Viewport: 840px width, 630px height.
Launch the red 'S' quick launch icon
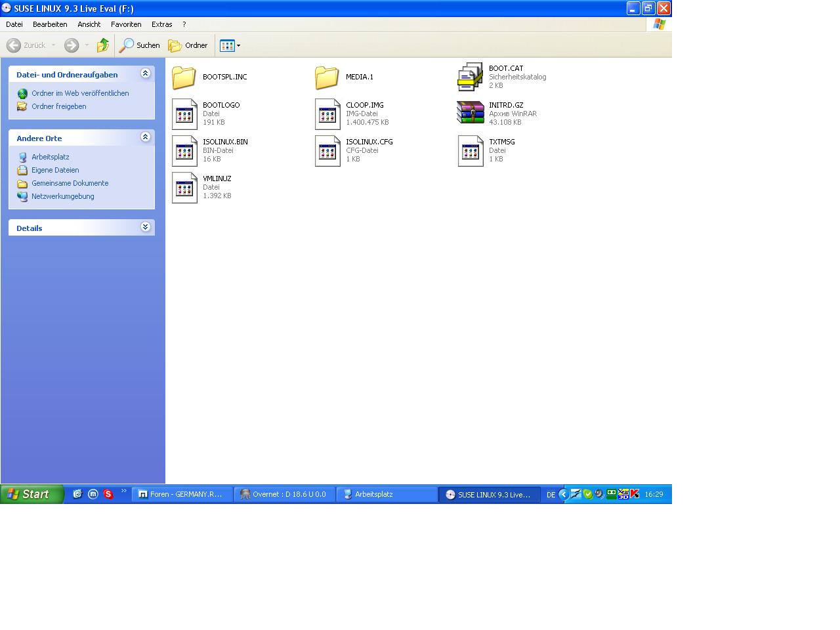tap(108, 494)
